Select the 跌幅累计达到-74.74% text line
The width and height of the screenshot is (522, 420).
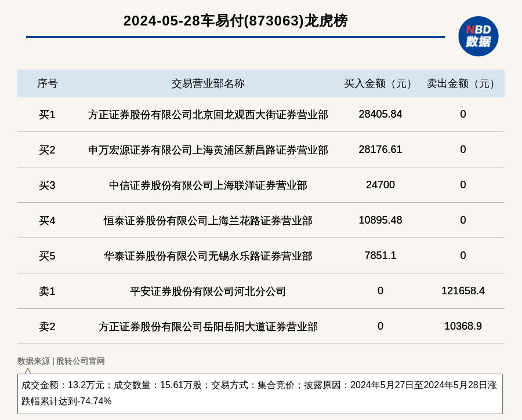click(x=67, y=401)
